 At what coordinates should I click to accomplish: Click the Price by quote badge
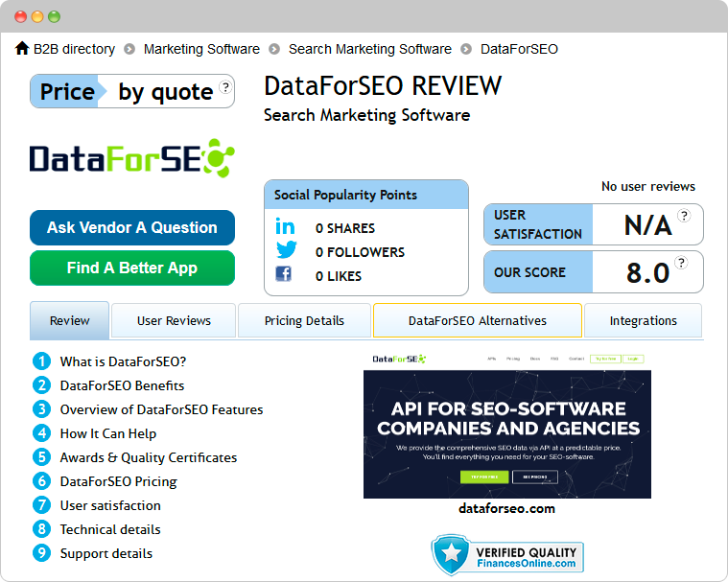coord(132,91)
